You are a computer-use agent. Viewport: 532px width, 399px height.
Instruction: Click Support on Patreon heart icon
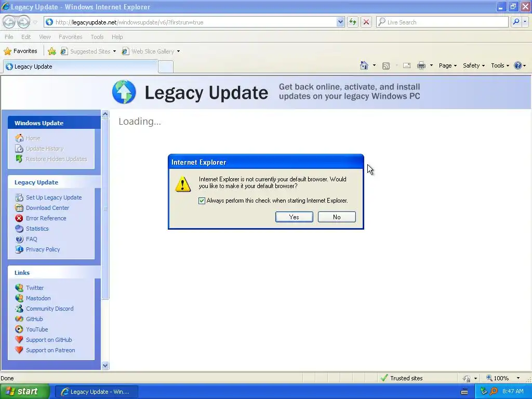19,350
